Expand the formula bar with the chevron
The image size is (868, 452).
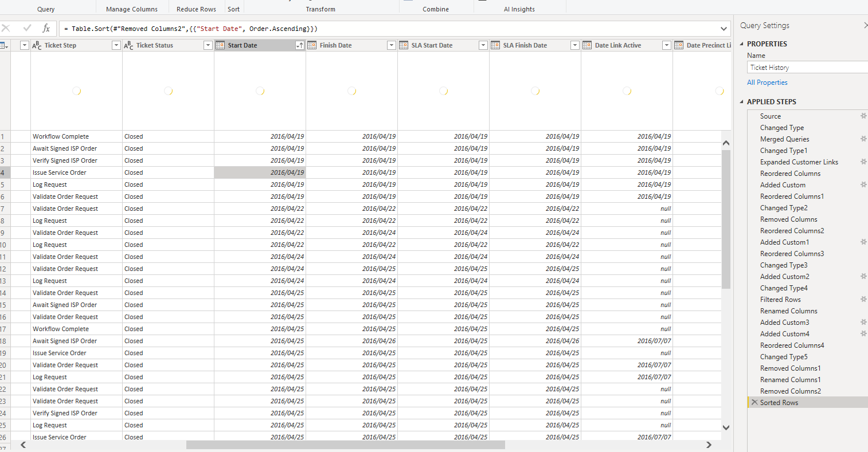[724, 29]
